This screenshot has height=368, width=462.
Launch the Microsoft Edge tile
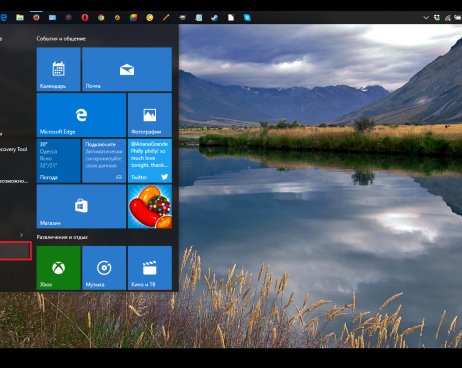(81, 115)
